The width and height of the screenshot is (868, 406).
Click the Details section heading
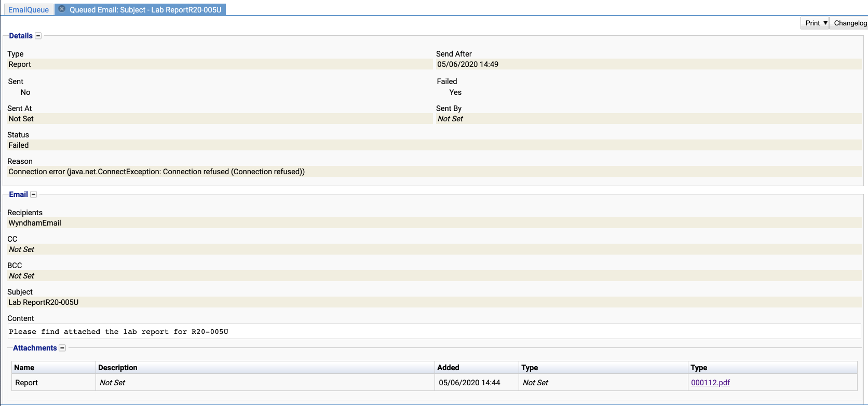click(21, 36)
